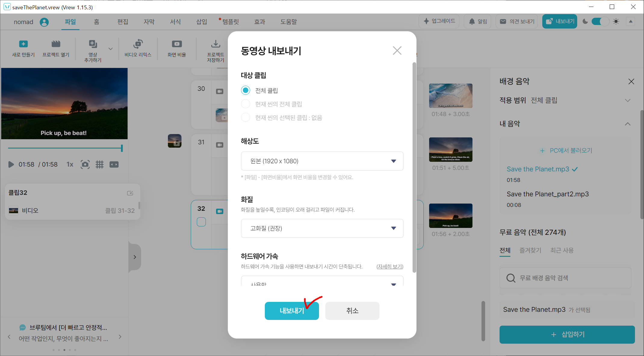Open the 해상도 원본 (1920 x 1080) dropdown
644x356 pixels.
click(322, 161)
